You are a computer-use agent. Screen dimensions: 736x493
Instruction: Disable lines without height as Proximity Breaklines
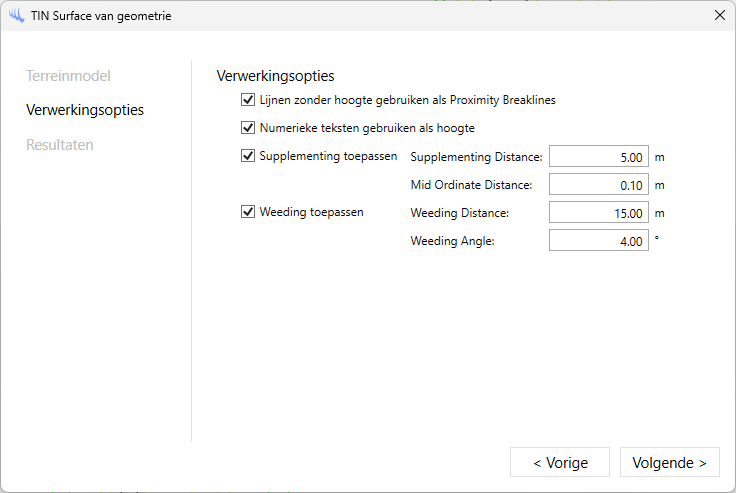point(248,100)
